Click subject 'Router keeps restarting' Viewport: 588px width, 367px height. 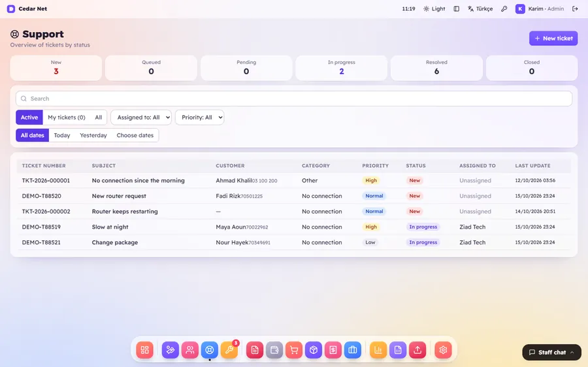(x=125, y=212)
